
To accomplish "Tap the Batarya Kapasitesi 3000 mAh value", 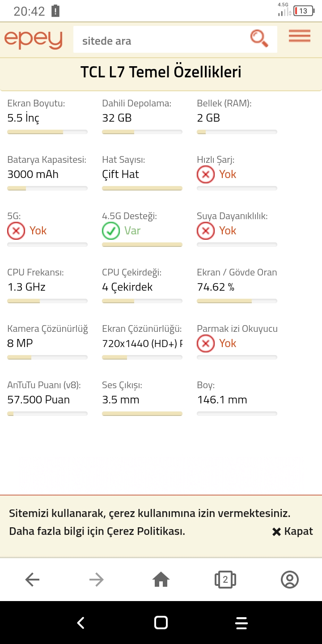I will click(33, 174).
